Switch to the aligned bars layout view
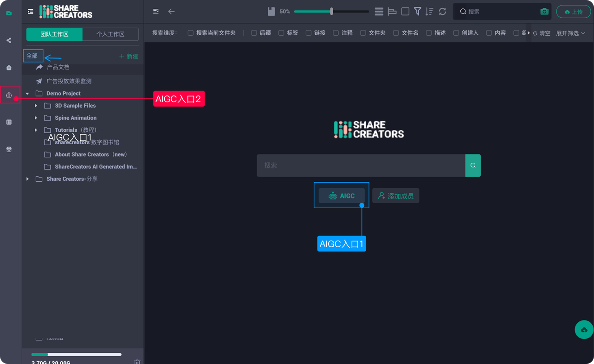 tap(392, 11)
